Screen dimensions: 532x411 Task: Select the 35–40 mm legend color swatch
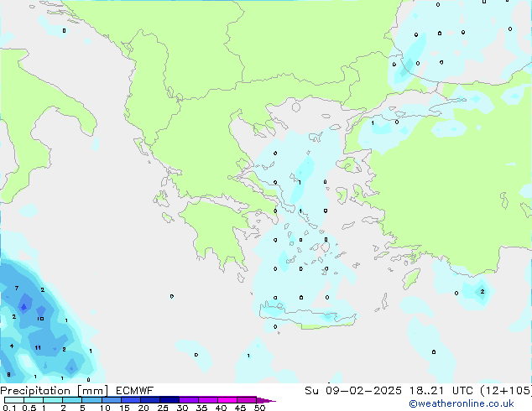[x=207, y=400]
